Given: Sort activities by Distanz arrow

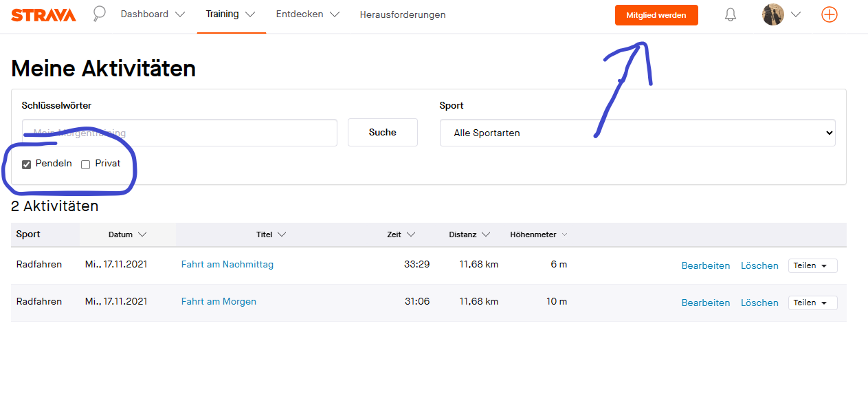Looking at the screenshot, I should 486,234.
